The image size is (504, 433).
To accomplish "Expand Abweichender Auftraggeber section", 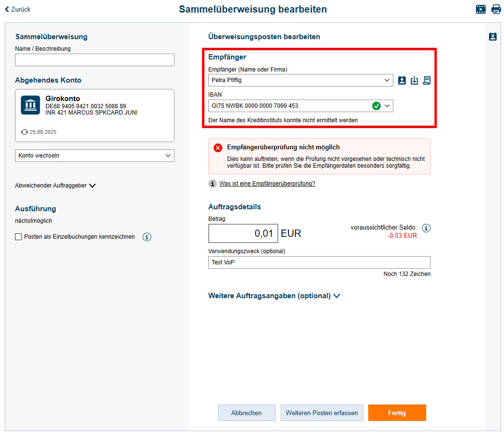I will click(x=92, y=185).
